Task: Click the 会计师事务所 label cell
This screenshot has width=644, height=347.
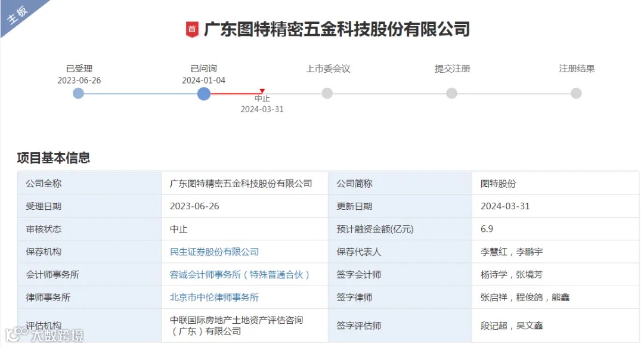Action: [89, 275]
